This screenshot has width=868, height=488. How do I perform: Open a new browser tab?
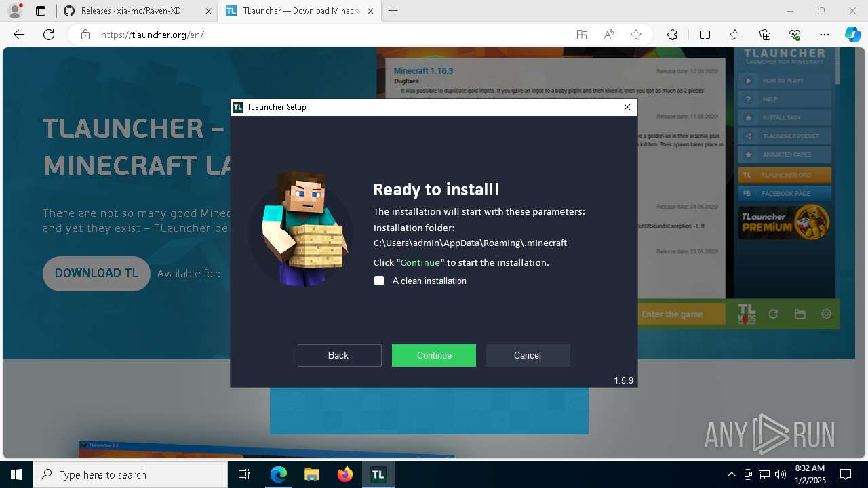point(393,11)
